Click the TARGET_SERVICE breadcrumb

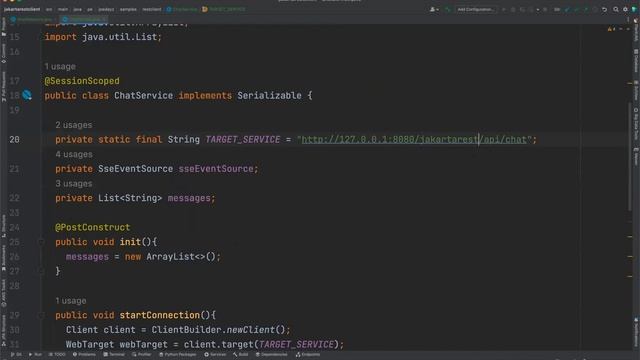pyautogui.click(x=224, y=9)
